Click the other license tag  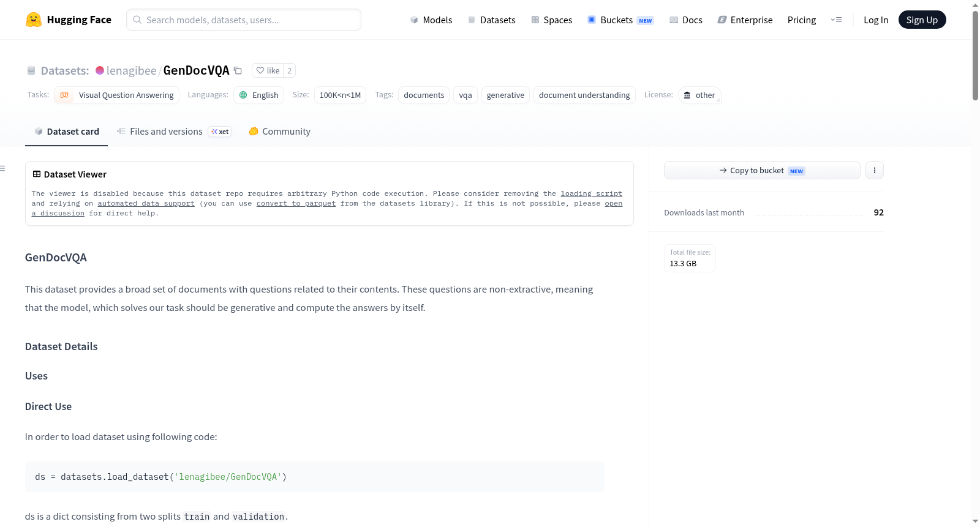[699, 95]
